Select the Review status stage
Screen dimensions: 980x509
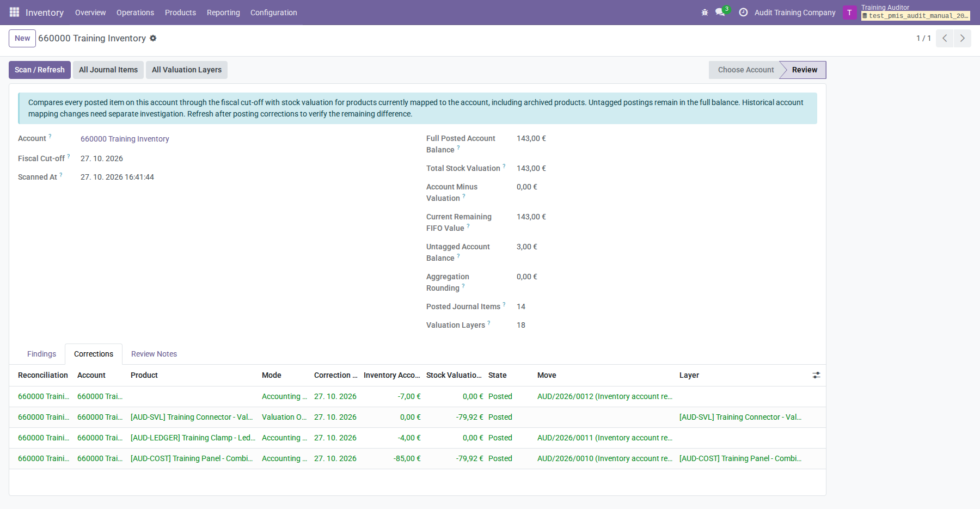point(805,70)
